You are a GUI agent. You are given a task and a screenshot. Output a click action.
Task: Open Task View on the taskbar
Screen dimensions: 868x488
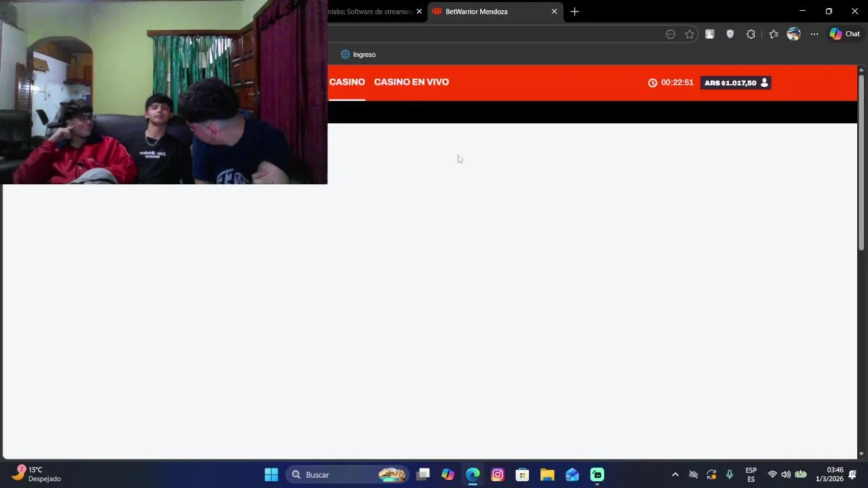click(x=423, y=474)
